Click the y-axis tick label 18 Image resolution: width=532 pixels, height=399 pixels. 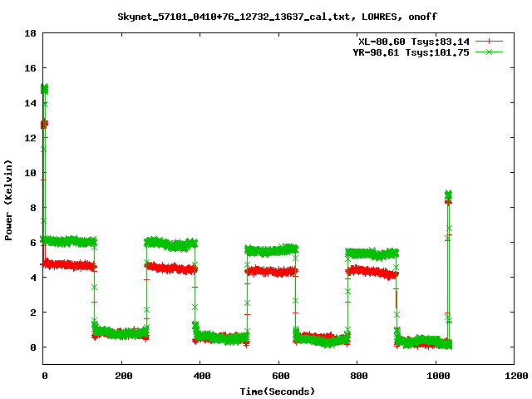[31, 33]
